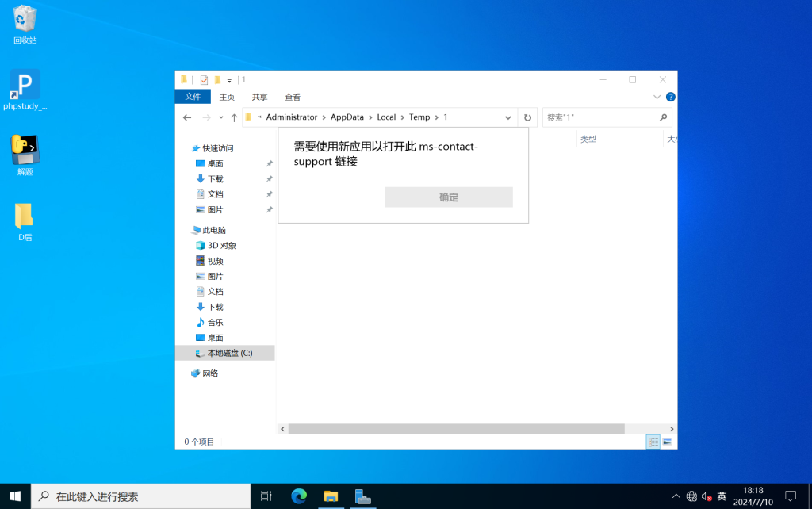
Task: Open the recent locations dropdown arrow
Action: 220,117
